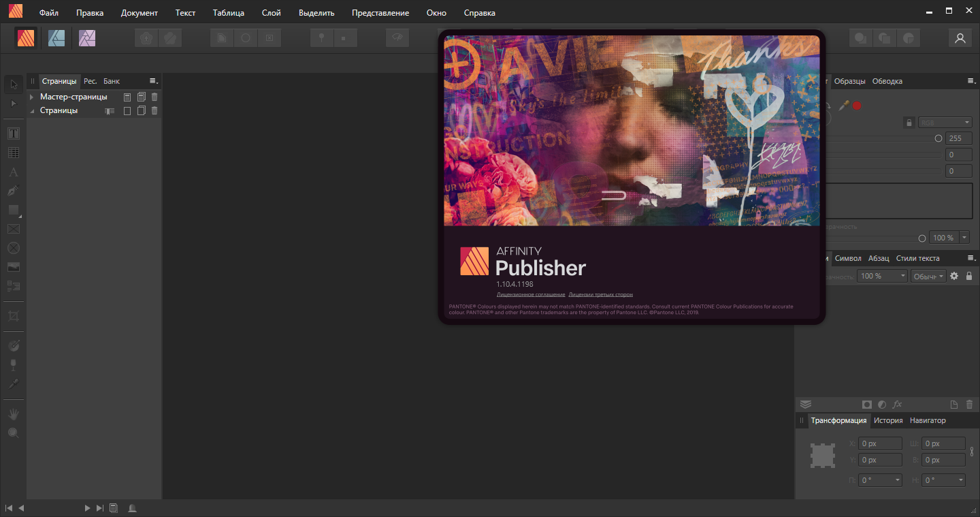Image resolution: width=980 pixels, height=517 pixels.
Task: Click the red channel slider handle
Action: [x=938, y=138]
